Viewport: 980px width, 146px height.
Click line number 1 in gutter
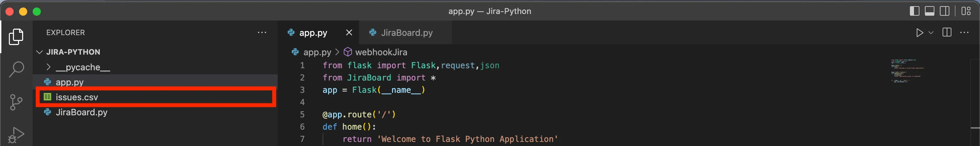click(x=302, y=65)
